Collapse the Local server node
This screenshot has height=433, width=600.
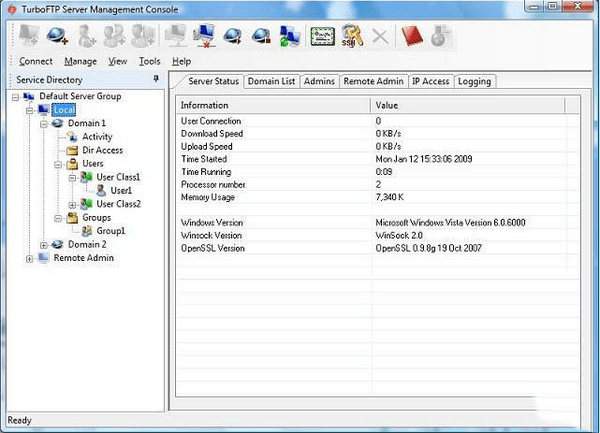click(x=29, y=111)
